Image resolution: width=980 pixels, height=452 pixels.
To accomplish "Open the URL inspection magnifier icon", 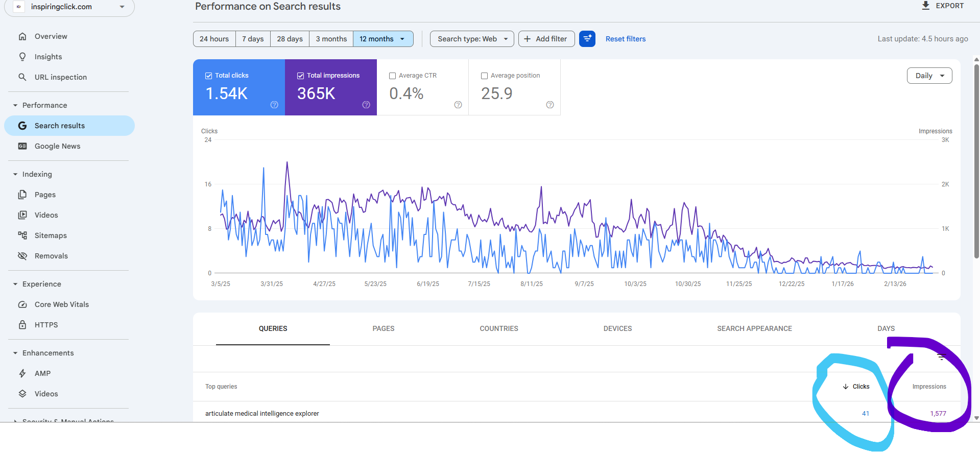I will point(22,77).
